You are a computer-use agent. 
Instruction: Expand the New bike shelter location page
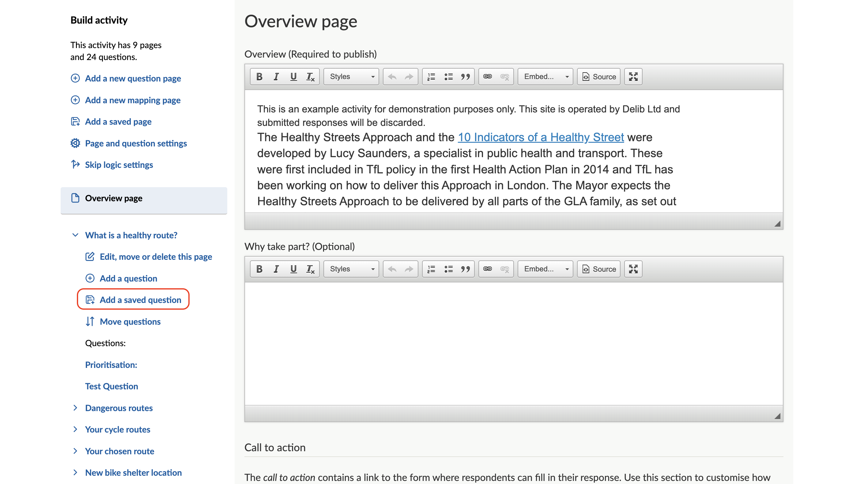click(75, 473)
